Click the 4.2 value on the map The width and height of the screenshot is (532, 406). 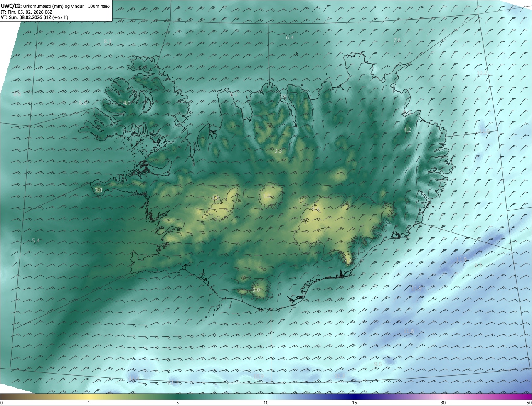tap(407, 130)
